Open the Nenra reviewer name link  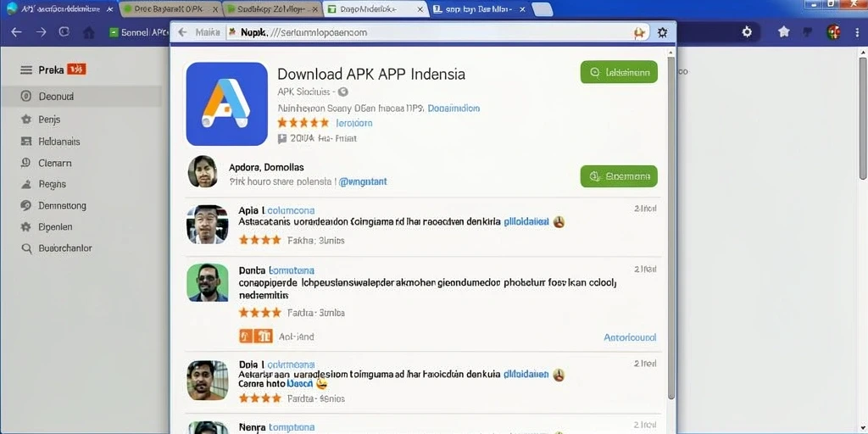(292, 427)
